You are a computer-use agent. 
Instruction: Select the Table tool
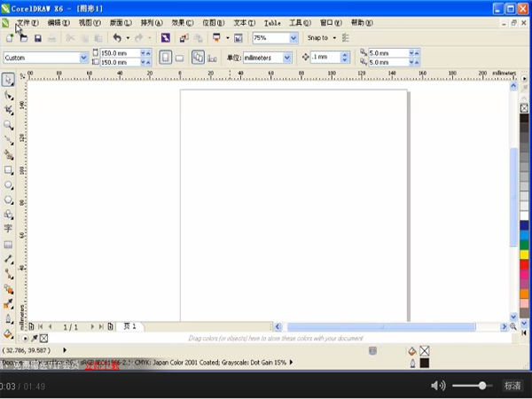pos(8,245)
